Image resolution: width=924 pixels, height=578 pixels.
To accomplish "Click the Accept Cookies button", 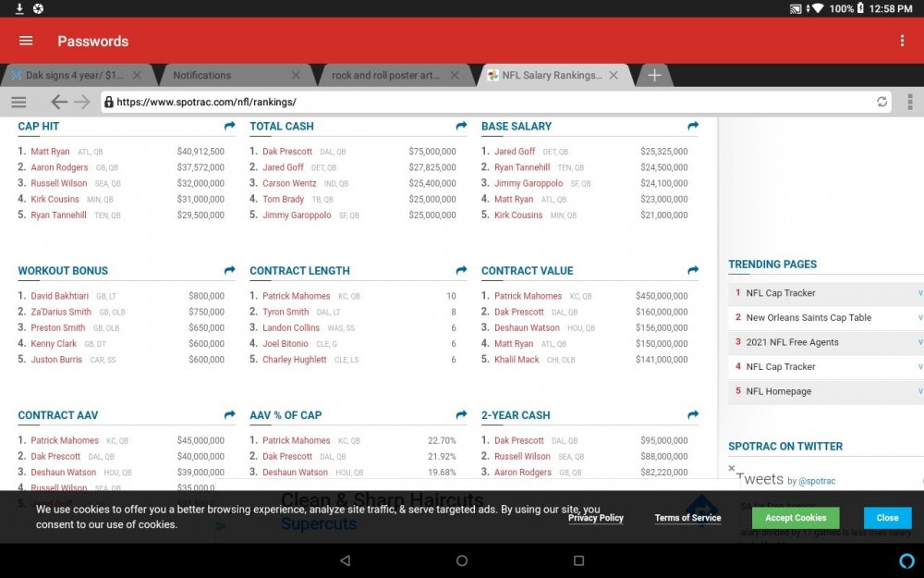I will coord(796,518).
